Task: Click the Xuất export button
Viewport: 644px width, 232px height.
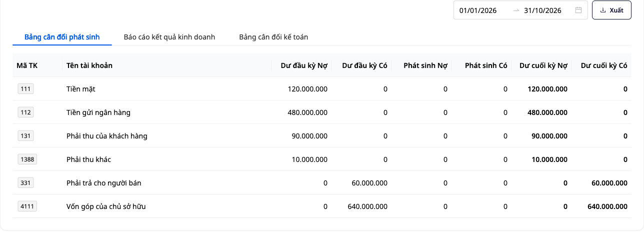Action: tap(611, 10)
